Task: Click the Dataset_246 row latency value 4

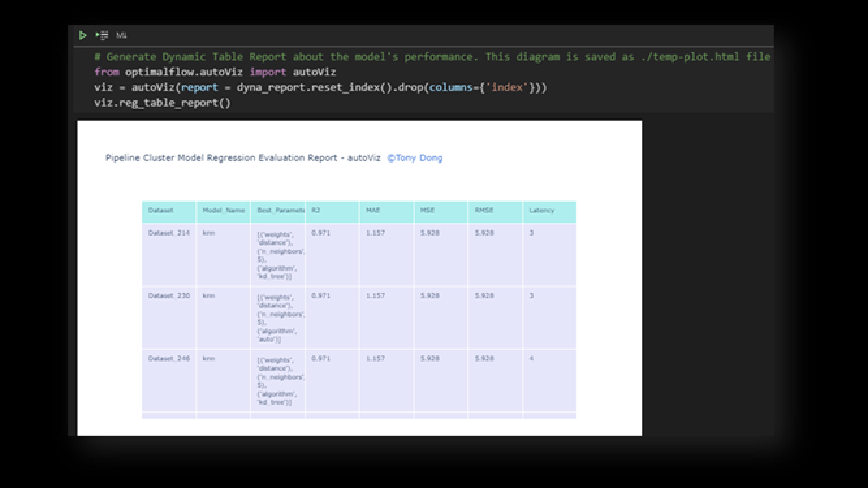Action: click(x=532, y=359)
